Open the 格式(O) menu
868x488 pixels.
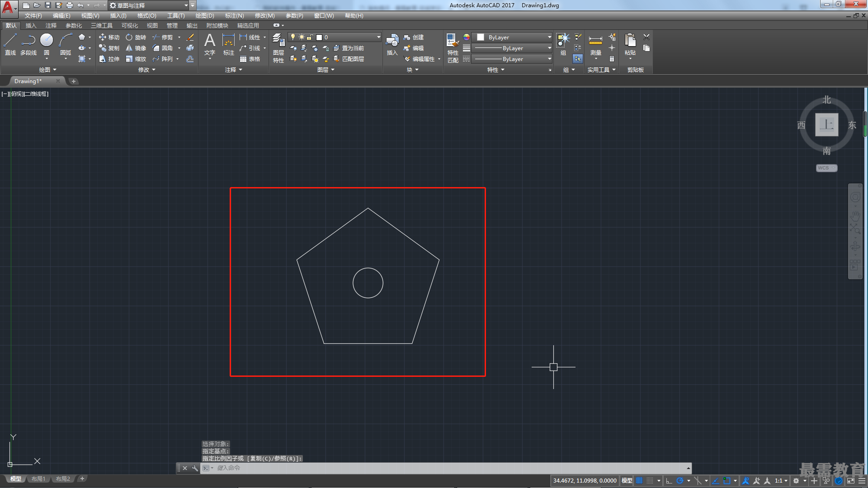[146, 16]
